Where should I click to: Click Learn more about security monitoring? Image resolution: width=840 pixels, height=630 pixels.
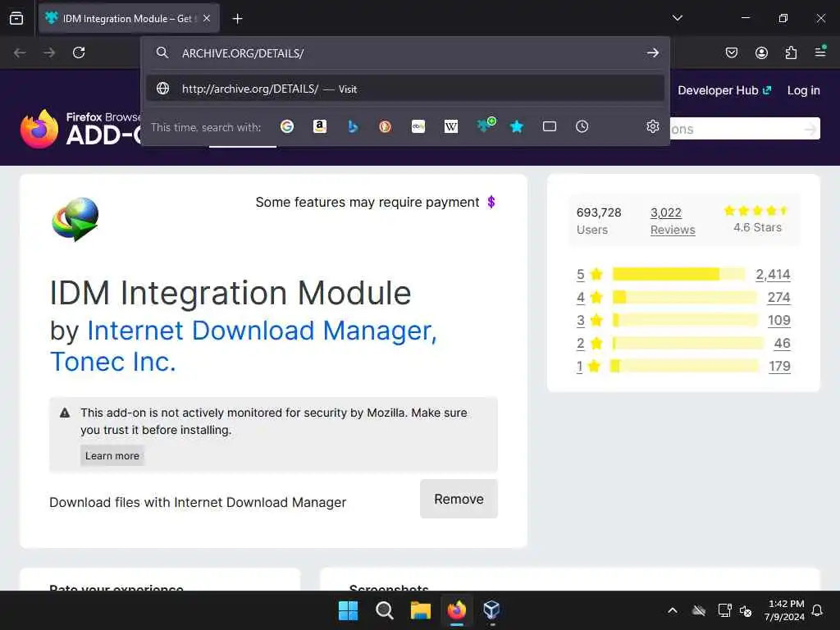(112, 456)
